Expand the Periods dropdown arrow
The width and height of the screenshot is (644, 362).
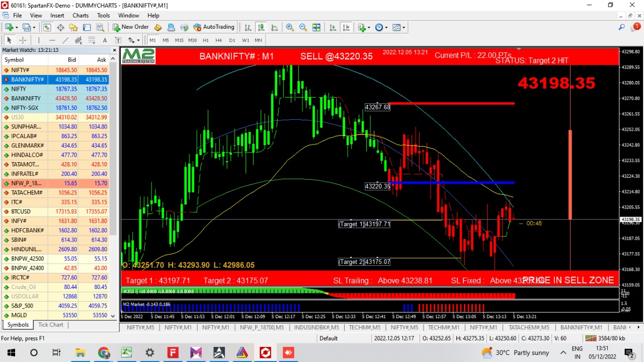click(x=386, y=27)
